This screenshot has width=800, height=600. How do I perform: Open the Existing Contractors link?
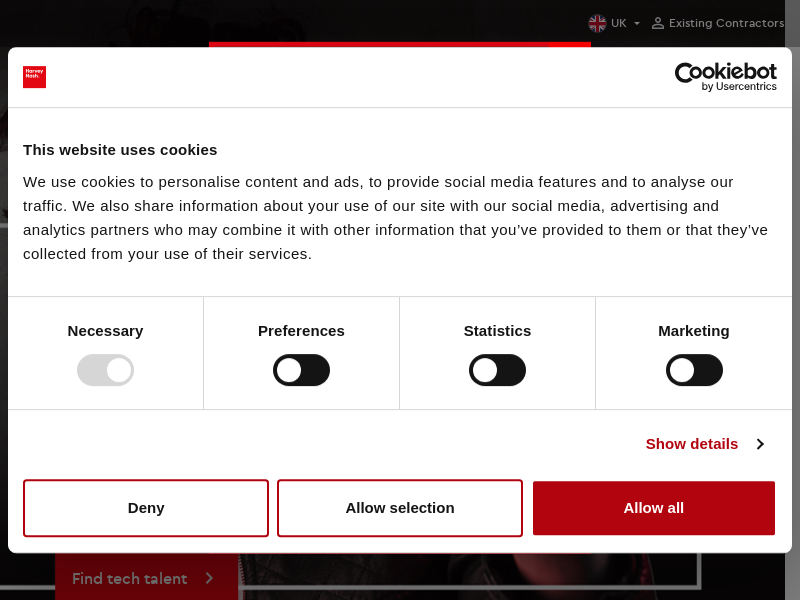coord(726,23)
